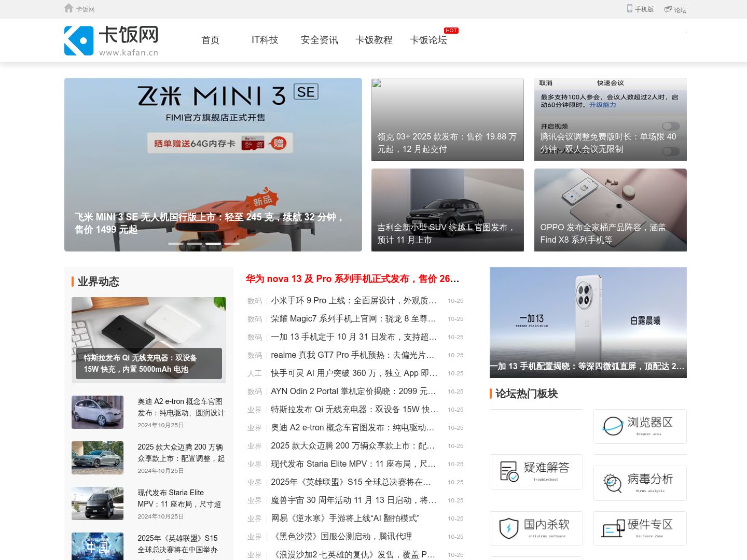Screen dimensions: 747x560
Task: Open 网易《逆水寒》手游将上线 article
Action: click(345, 519)
